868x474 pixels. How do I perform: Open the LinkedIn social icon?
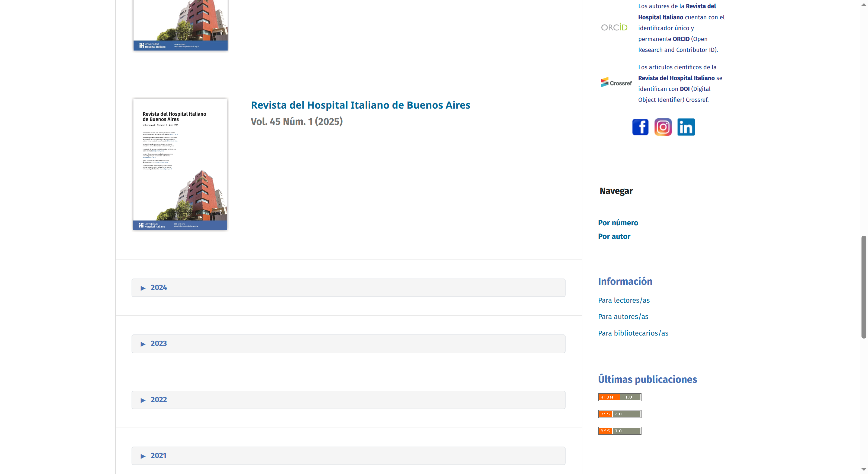(686, 127)
